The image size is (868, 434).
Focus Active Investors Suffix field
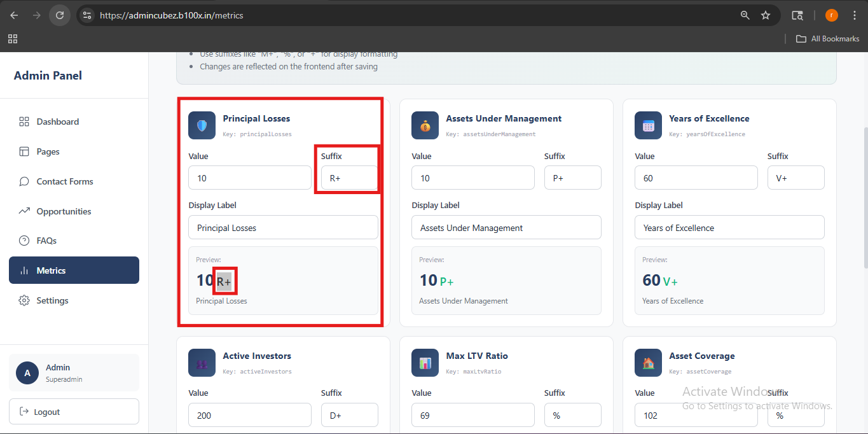click(349, 415)
